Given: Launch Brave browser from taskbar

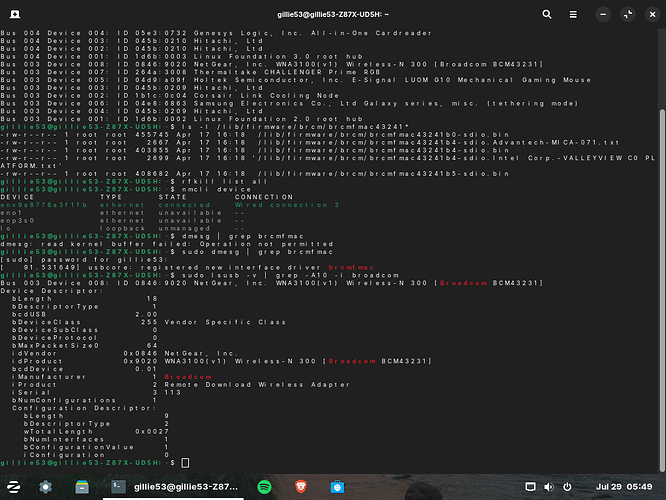Looking at the screenshot, I should click(301, 487).
